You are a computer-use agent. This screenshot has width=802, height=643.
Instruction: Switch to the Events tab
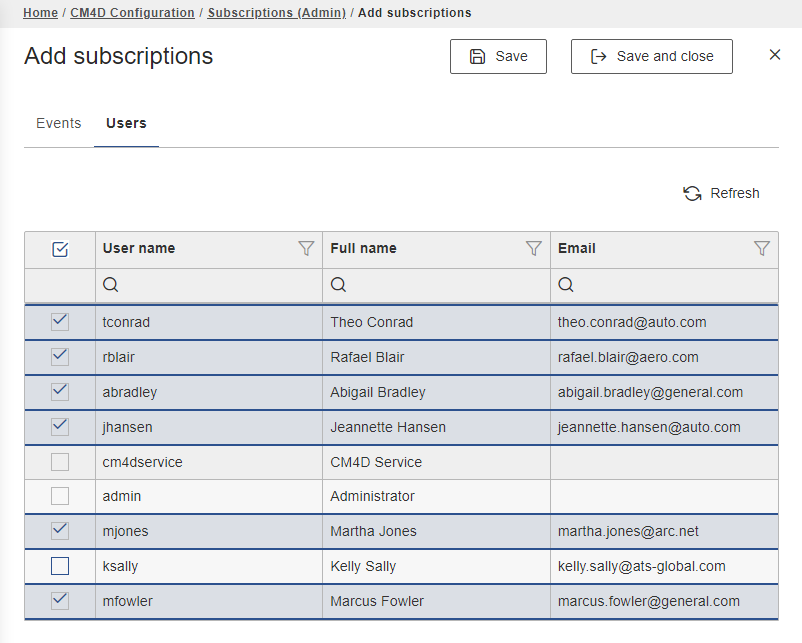click(x=59, y=123)
